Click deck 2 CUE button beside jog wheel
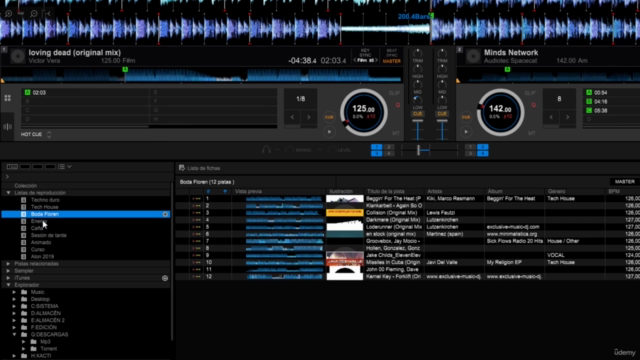The image size is (640, 360). tap(466, 117)
